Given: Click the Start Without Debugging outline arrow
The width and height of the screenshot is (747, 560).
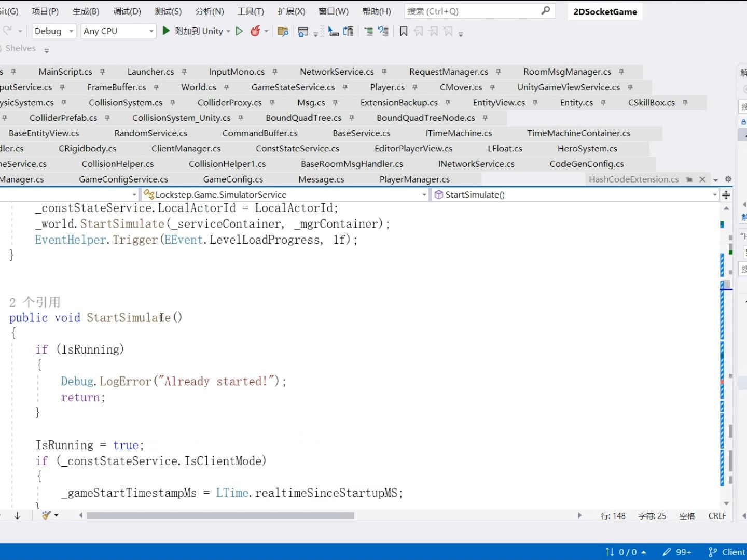Looking at the screenshot, I should point(239,31).
